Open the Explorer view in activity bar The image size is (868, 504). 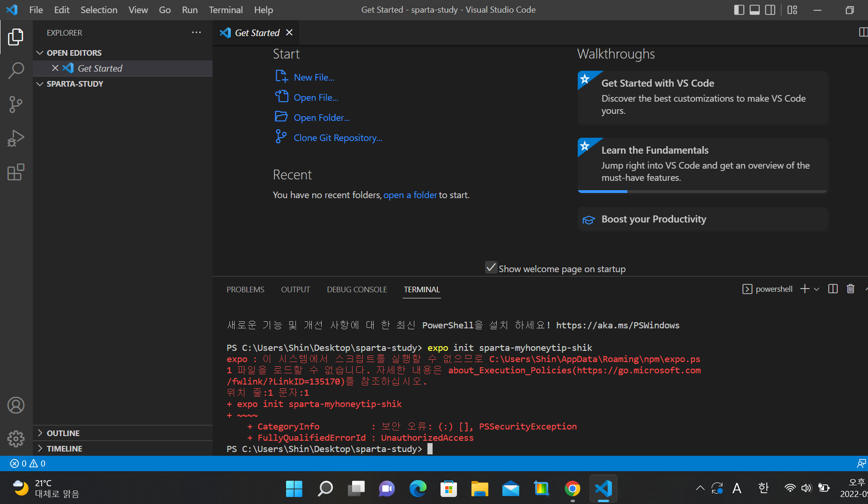(16, 37)
